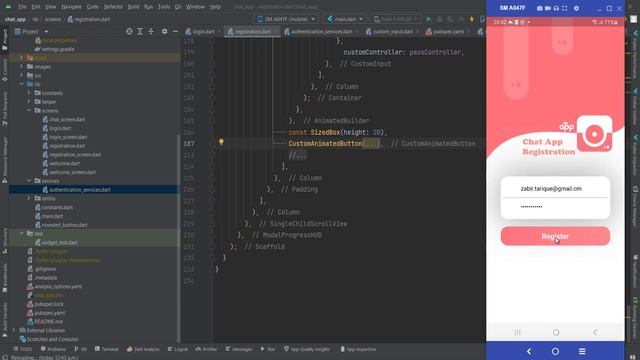This screenshot has width=640, height=360.
Task: Open Android Studio app icon menu
Action: [8, 7]
